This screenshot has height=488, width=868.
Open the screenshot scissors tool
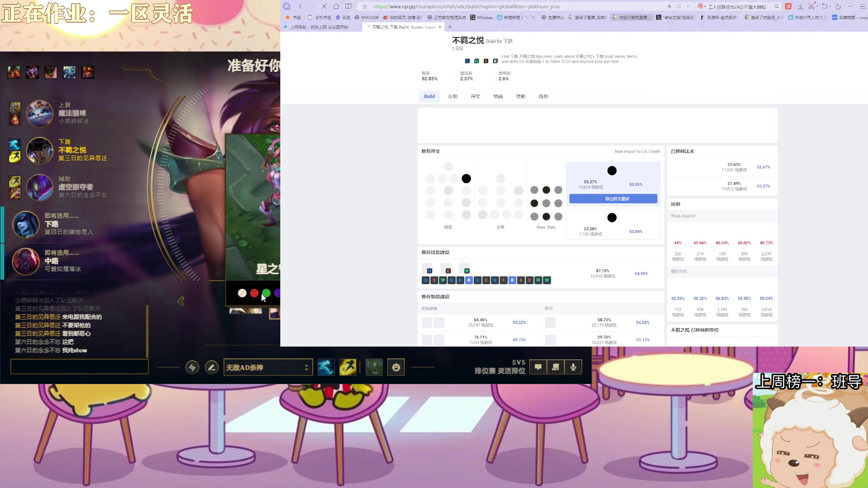coord(811,6)
